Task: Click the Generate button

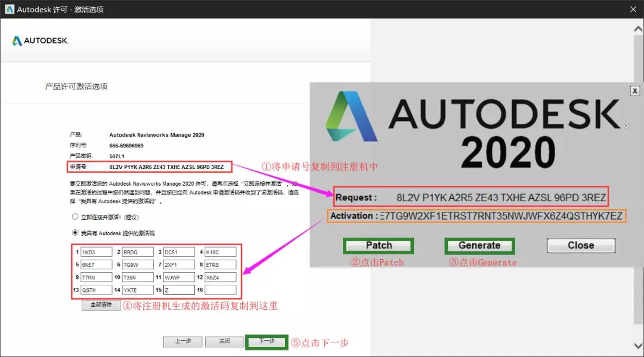Action: point(479,245)
